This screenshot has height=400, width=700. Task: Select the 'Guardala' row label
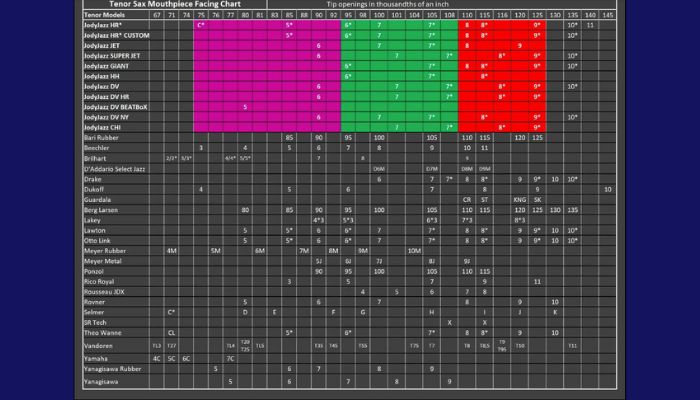(x=97, y=200)
